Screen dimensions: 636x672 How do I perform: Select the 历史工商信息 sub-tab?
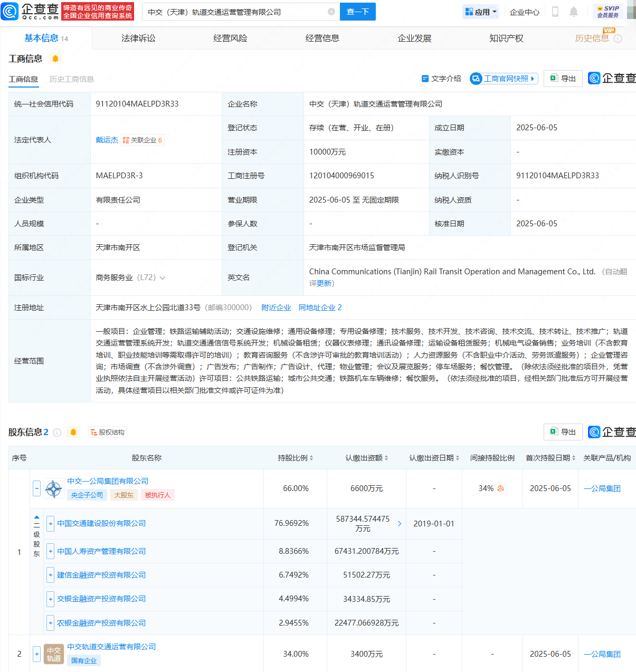(x=72, y=79)
